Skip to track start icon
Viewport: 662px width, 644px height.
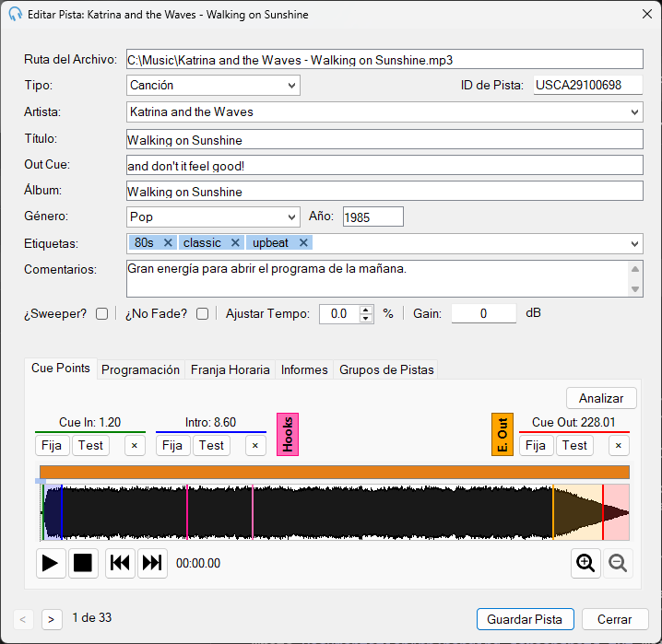click(120, 563)
